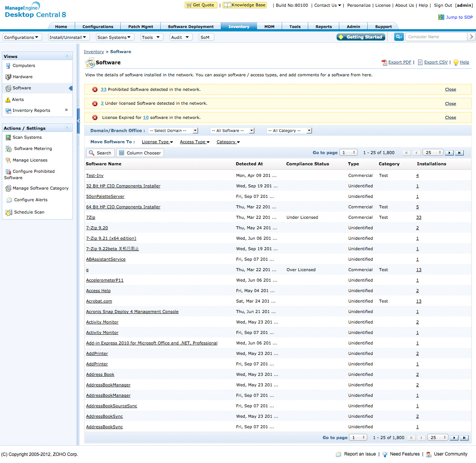Click 33 installations for 7Zip
This screenshot has width=476, height=463.
pyautogui.click(x=419, y=218)
